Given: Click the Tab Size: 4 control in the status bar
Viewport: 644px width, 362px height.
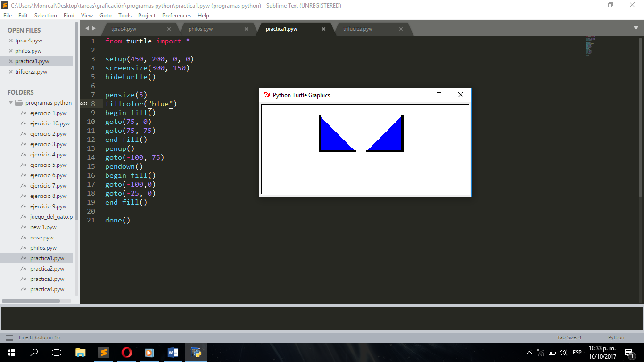Looking at the screenshot, I should (x=569, y=337).
